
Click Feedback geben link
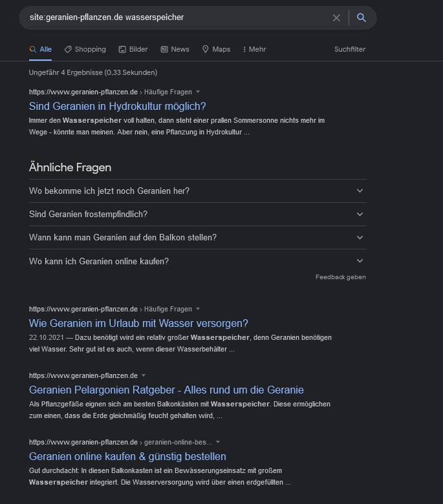tap(340, 277)
